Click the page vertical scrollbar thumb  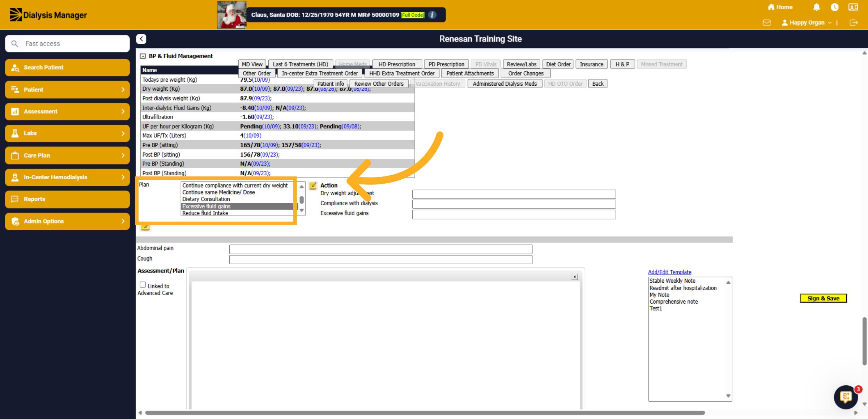point(864,341)
